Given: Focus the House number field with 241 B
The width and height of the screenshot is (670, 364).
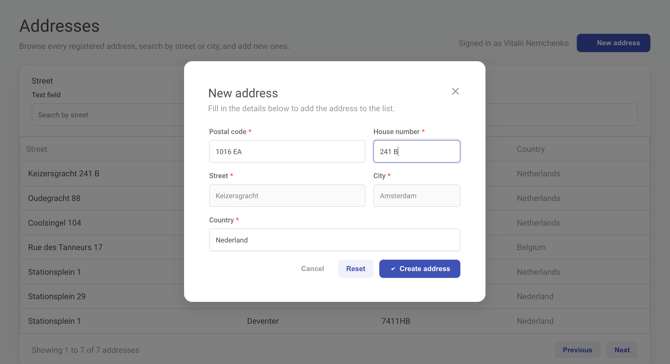Looking at the screenshot, I should click(x=417, y=151).
